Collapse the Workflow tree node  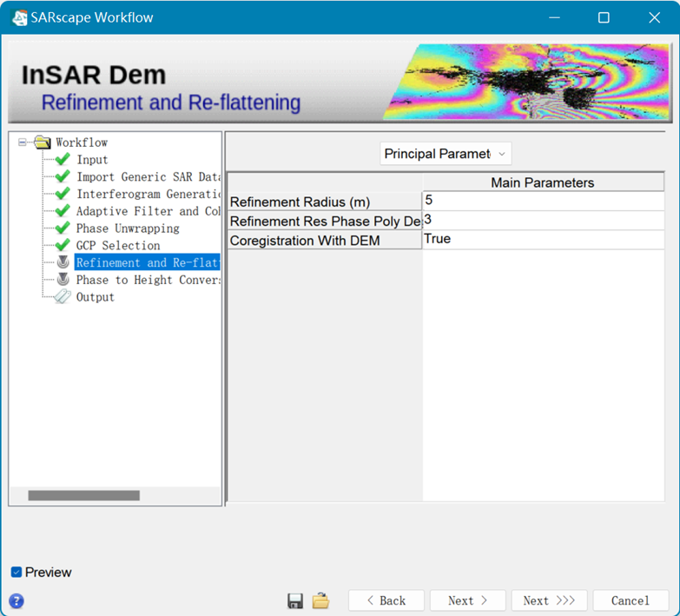[x=22, y=142]
